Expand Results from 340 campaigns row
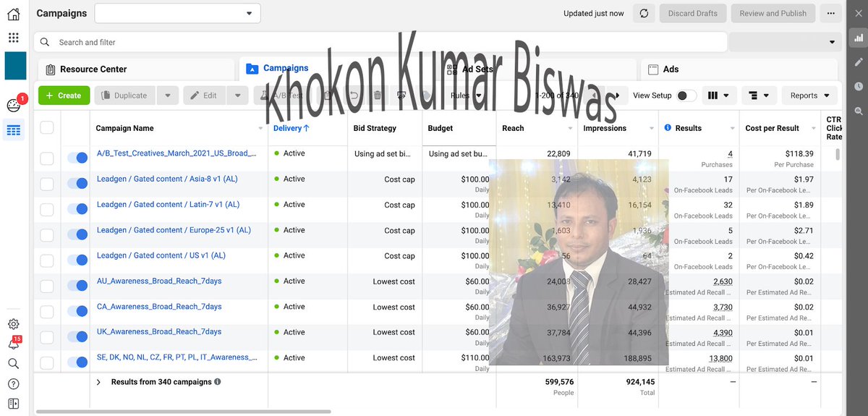 coord(98,382)
